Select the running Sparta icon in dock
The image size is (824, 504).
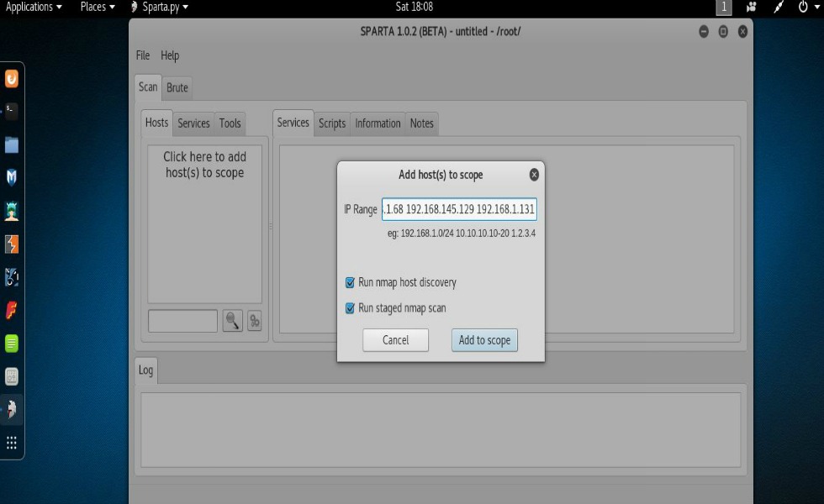(12, 409)
